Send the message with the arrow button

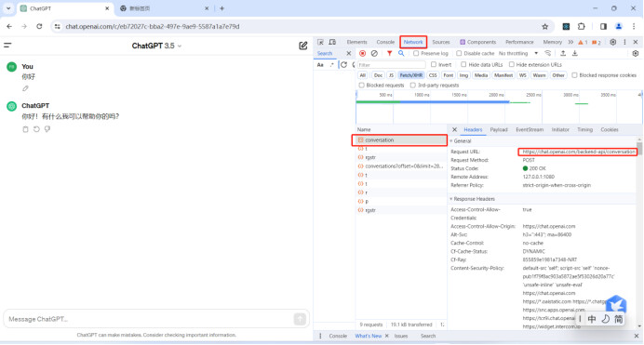(x=300, y=319)
